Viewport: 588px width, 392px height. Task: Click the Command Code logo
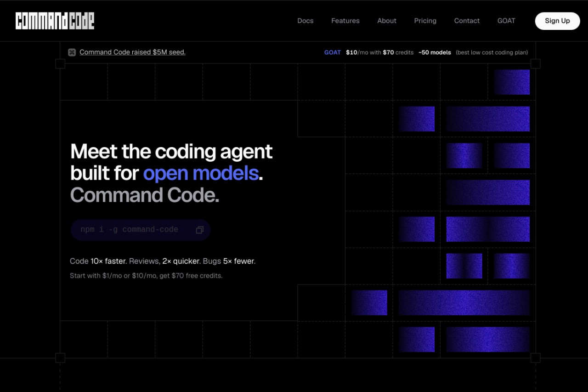[55, 21]
